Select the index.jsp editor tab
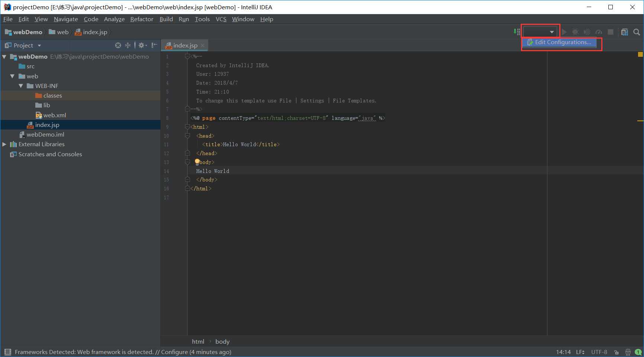This screenshot has width=644, height=357. [185, 45]
